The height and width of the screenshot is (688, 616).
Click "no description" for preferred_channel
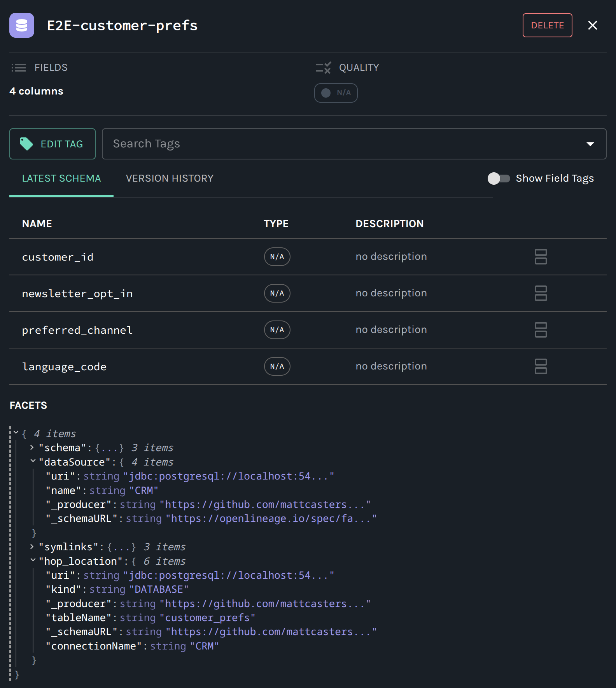point(391,330)
